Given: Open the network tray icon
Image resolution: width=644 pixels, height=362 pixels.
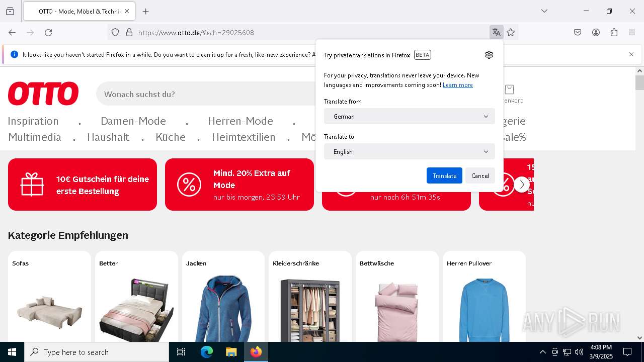Looking at the screenshot, I should point(567,352).
